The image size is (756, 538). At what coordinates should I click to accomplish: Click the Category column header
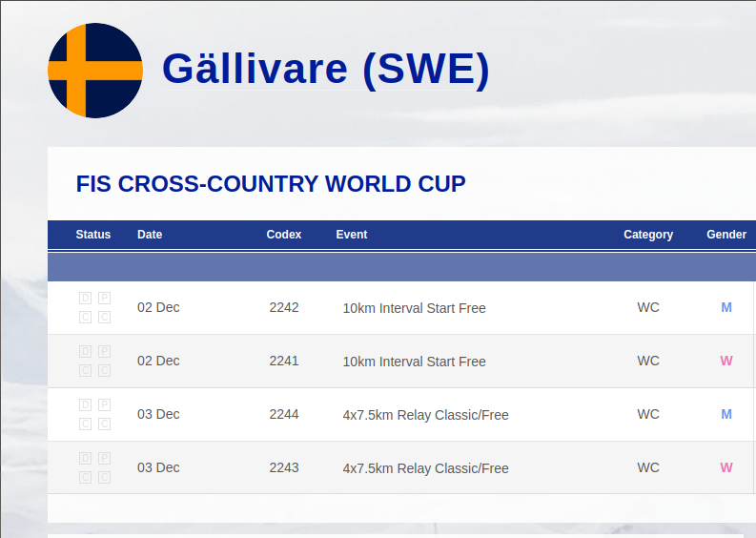pos(648,235)
